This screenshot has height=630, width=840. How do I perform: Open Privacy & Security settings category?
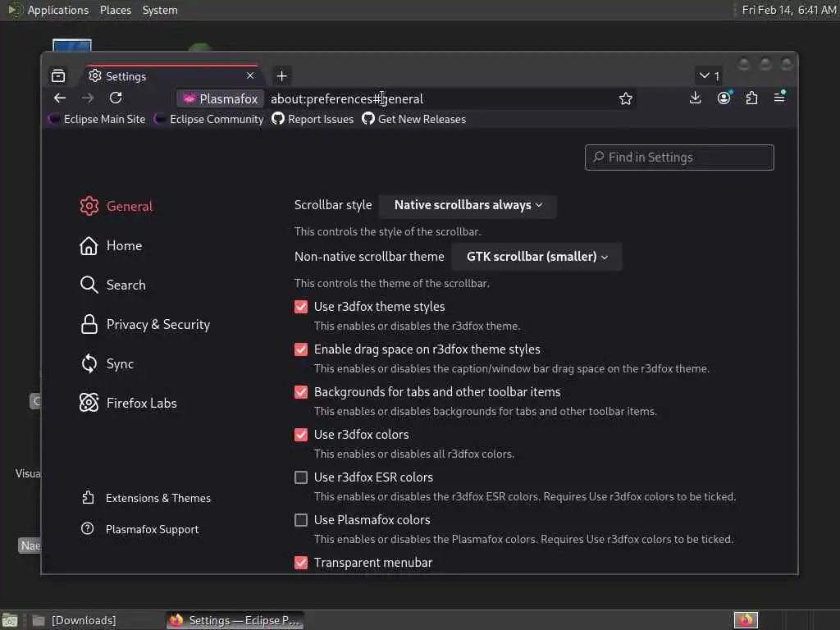pos(158,325)
